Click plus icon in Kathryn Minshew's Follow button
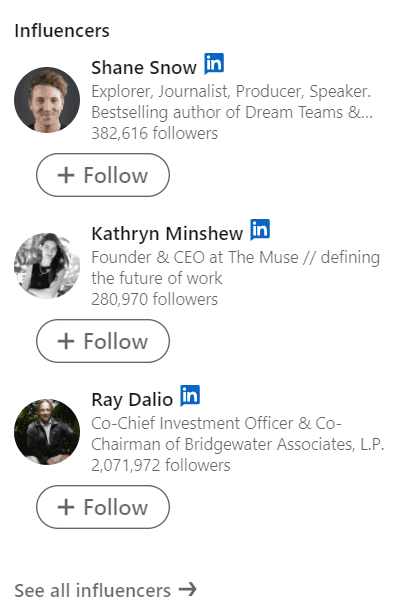The image size is (397, 606). (x=66, y=341)
